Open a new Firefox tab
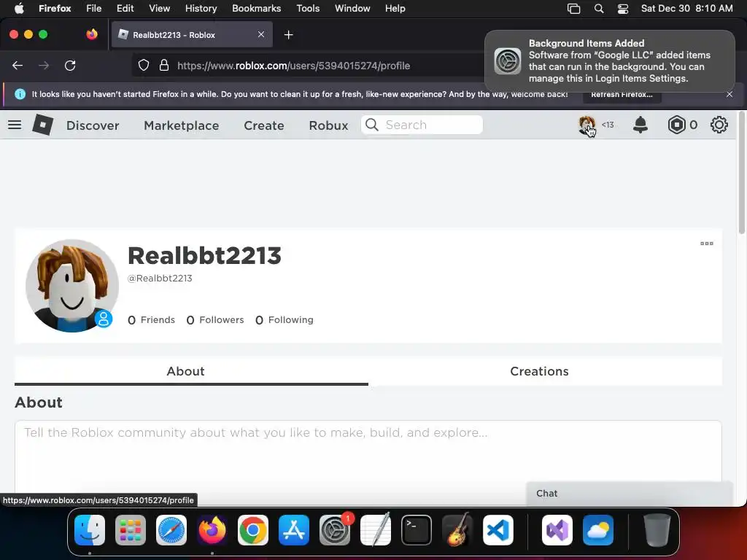Screen dimensions: 747x560 pos(288,35)
